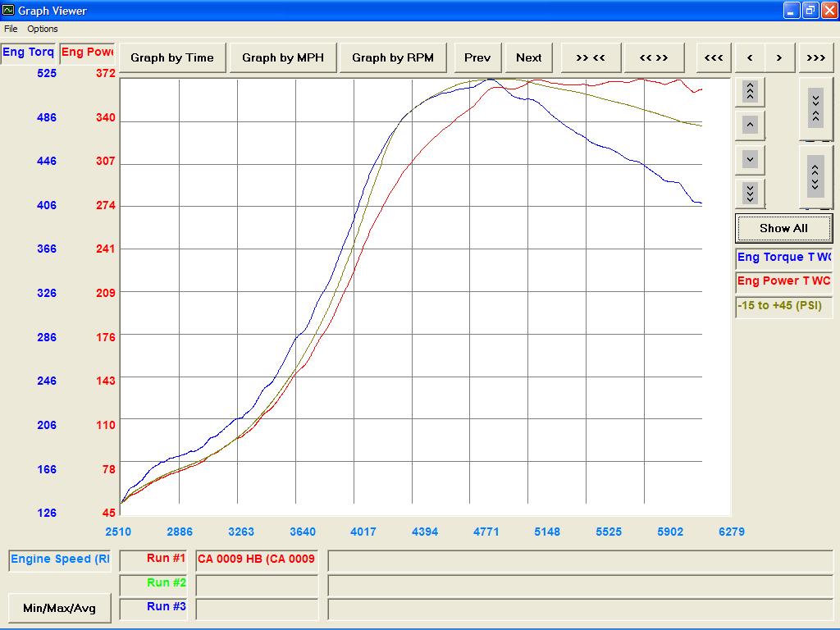Toggle the -15 to +45 (PSI) trace legend
840x630 pixels.
pos(783,306)
